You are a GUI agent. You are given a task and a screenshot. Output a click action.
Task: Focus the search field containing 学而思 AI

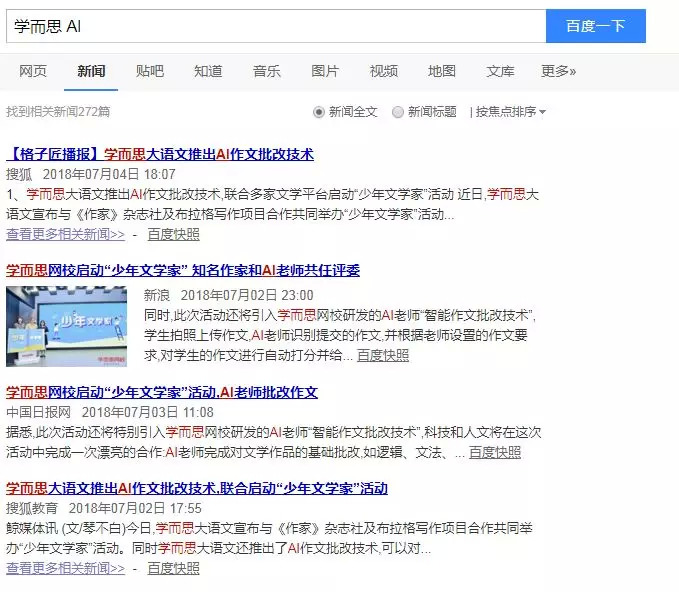click(x=276, y=26)
